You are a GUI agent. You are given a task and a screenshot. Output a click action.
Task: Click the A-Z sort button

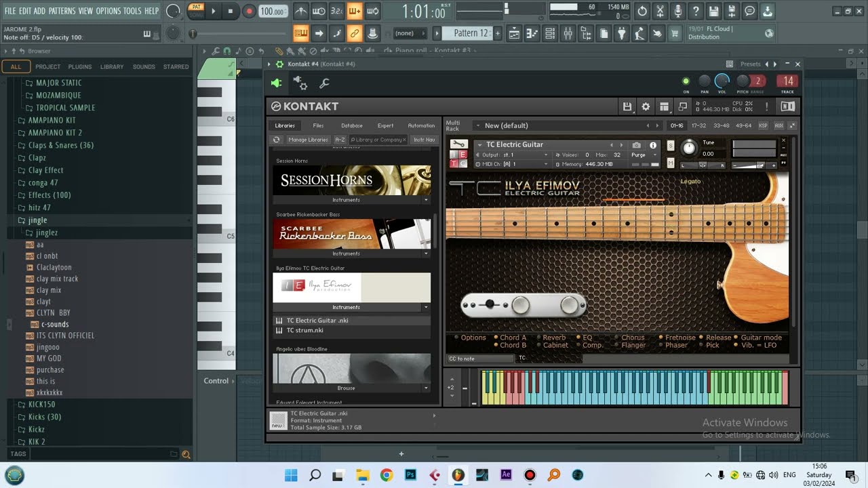pyautogui.click(x=340, y=140)
